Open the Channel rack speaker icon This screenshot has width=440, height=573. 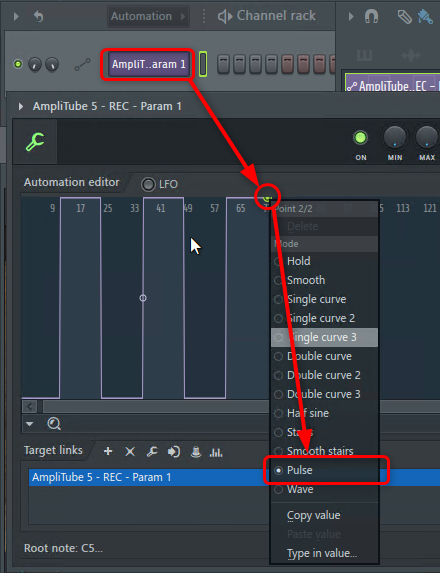click(225, 16)
